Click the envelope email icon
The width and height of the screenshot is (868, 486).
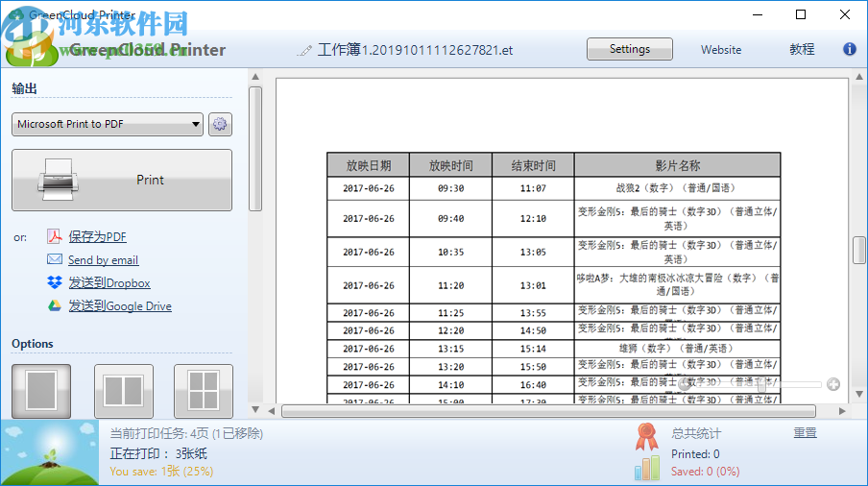coord(54,259)
